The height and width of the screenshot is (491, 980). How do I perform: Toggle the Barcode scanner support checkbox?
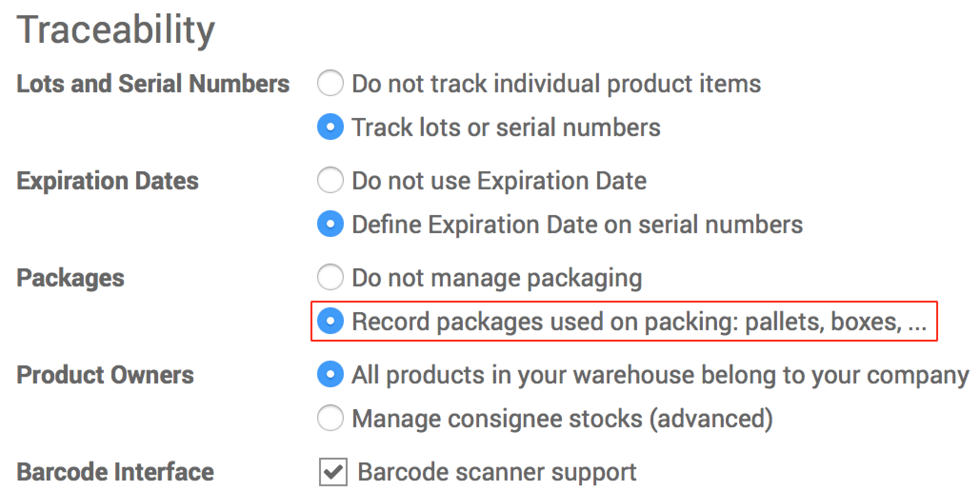click(333, 472)
